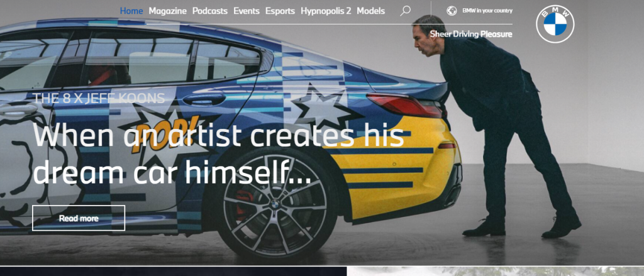Open the dark article thumbnail below the hero image

point(174,272)
